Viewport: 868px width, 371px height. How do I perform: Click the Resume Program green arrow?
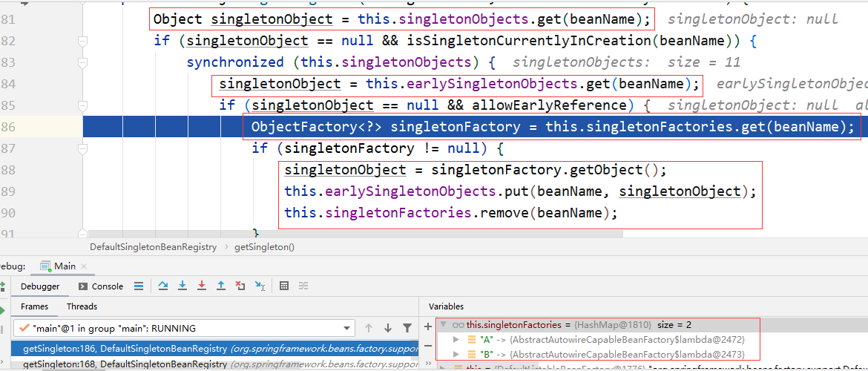tap(2, 310)
